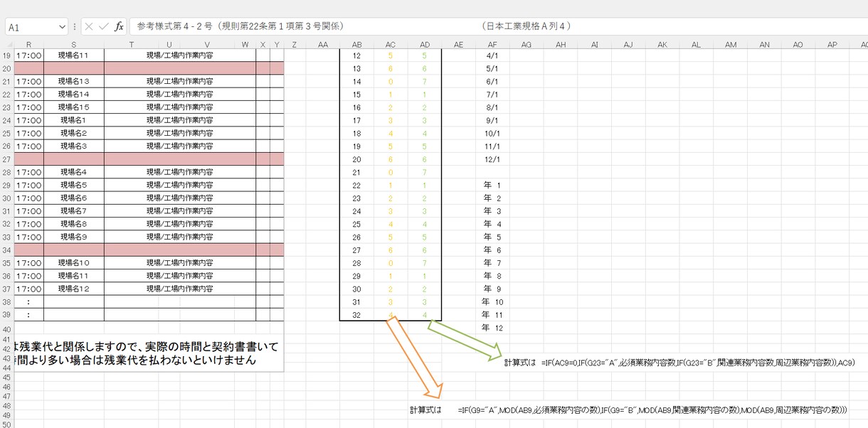Click the number 32 in column AB
The image size is (868, 428).
point(357,315)
